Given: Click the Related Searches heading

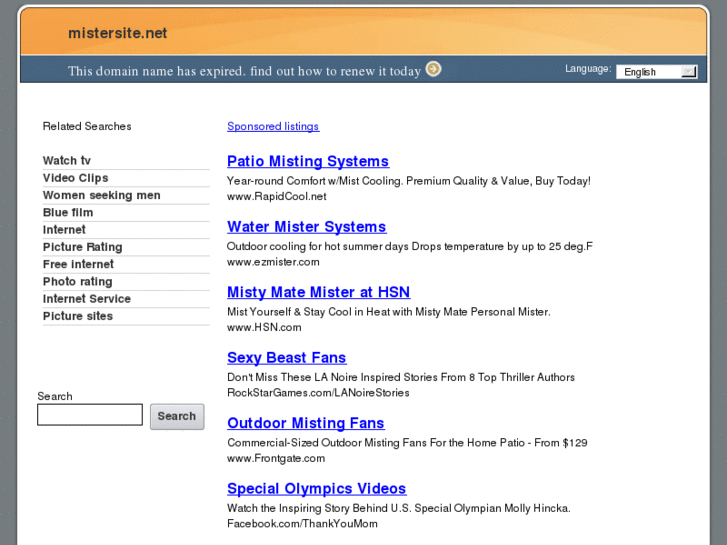Looking at the screenshot, I should point(87,126).
